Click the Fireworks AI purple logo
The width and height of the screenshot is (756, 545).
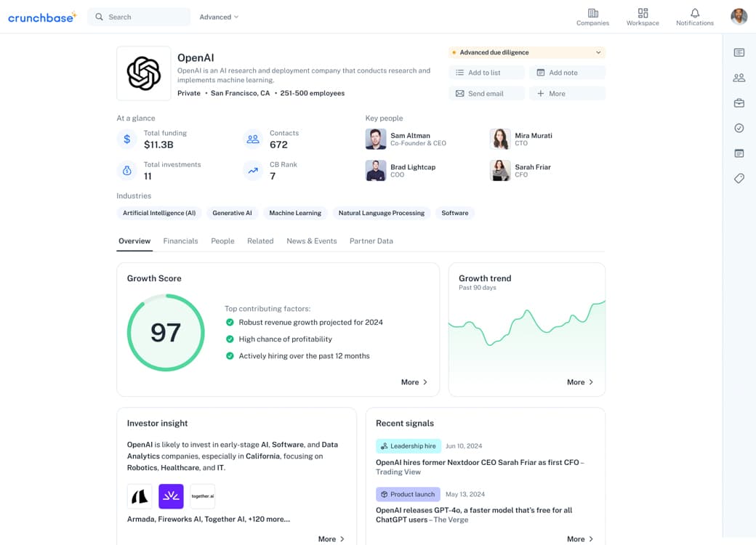172,496
